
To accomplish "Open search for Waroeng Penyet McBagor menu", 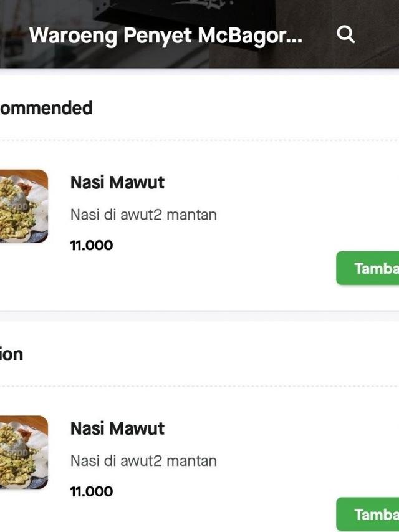I will tap(345, 36).
